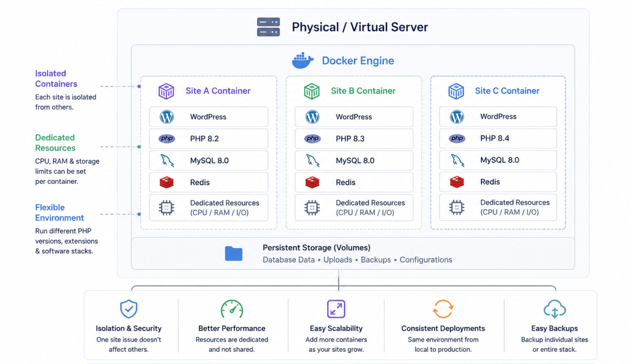Click the shield checkmark Isolation & Security icon

pyautogui.click(x=129, y=309)
